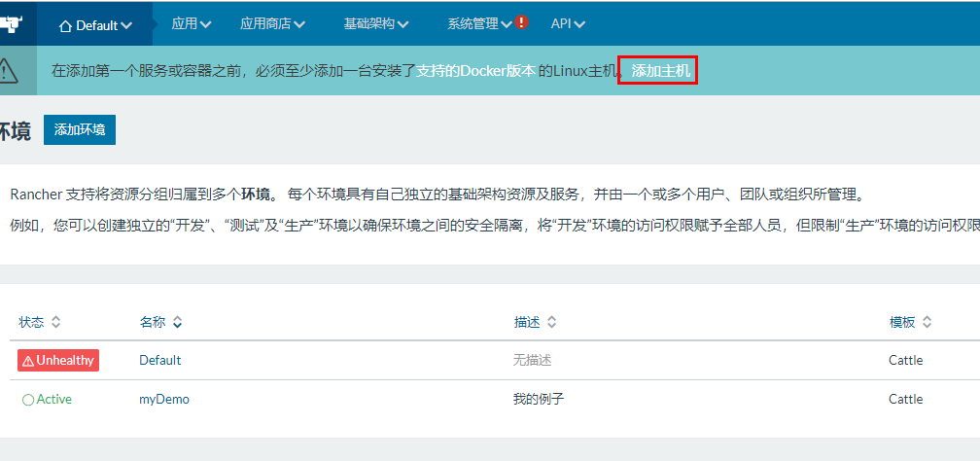Viewport: 980px width, 461px height.
Task: Click the red alert badge on 系统管理
Action: 522,22
